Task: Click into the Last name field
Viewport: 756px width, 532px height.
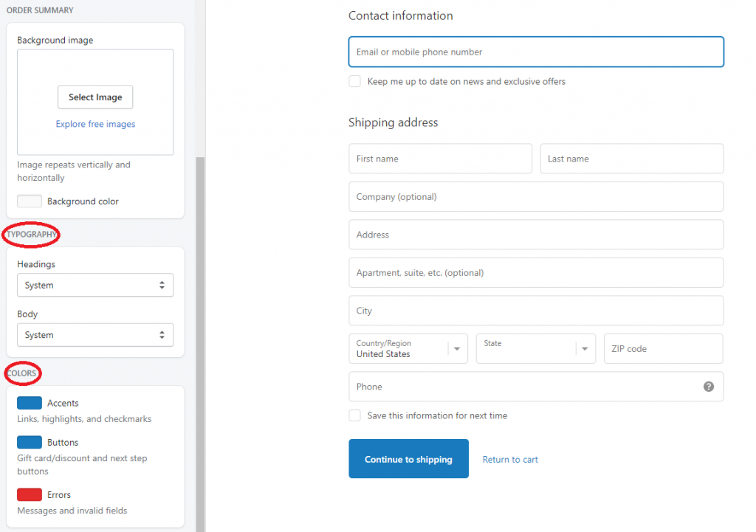Action: click(632, 159)
